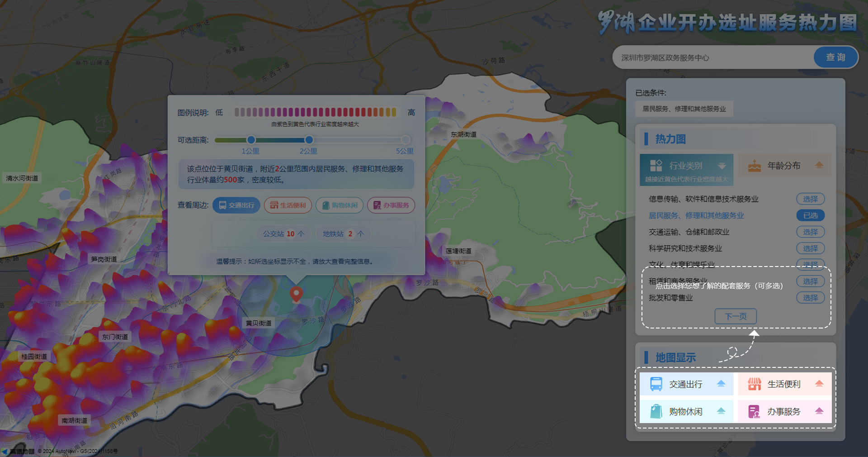Toggle 已选 for 居民服务、修理和其他服务业
Viewport: 868px width, 457px height.
(810, 215)
